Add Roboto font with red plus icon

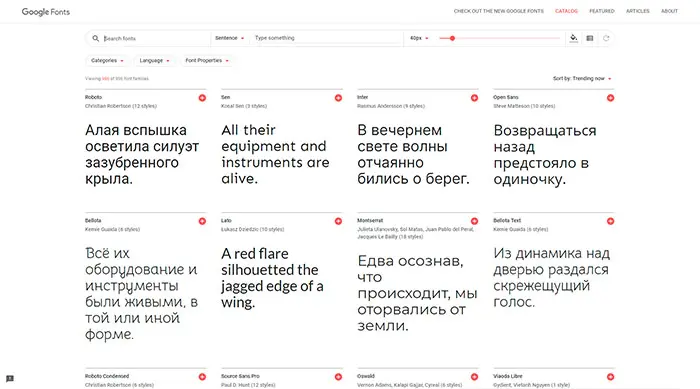coord(202,98)
